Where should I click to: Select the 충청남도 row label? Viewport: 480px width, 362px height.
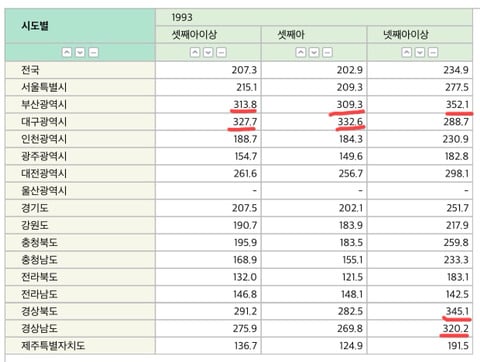tap(39, 260)
